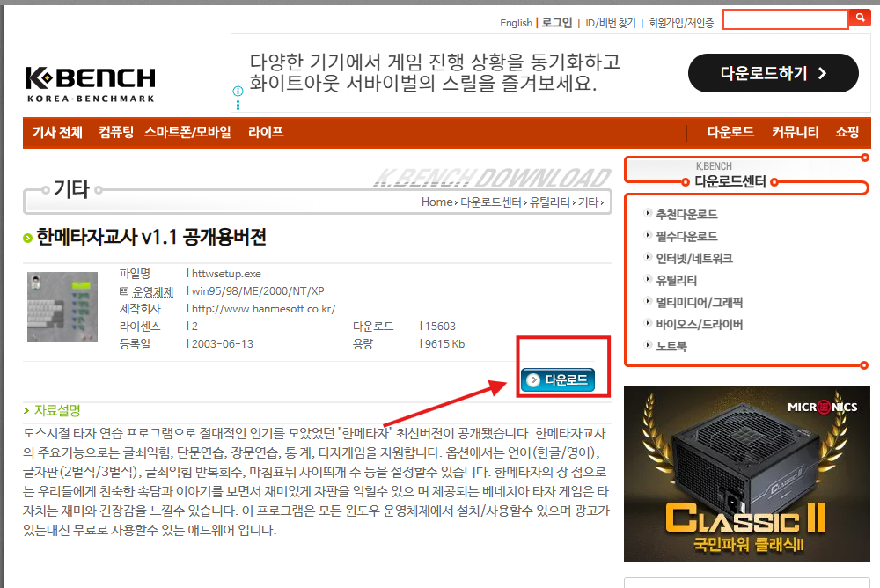Click the file size 9615 Kb

(444, 343)
